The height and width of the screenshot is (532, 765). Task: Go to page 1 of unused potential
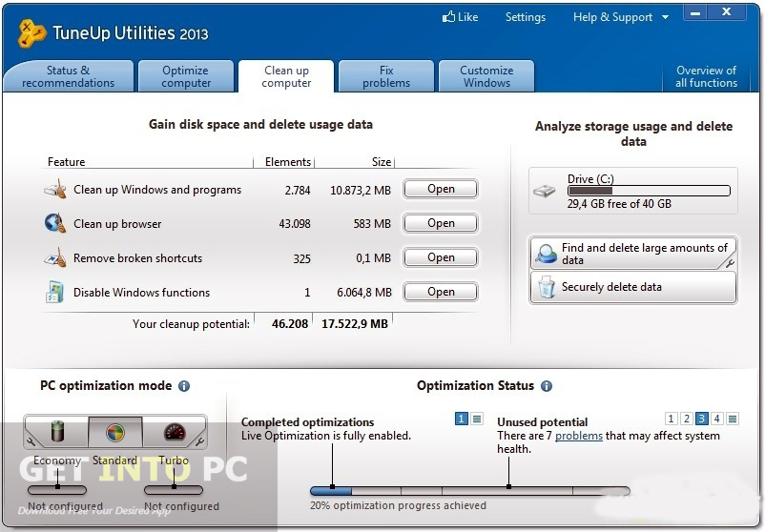pyautogui.click(x=671, y=419)
